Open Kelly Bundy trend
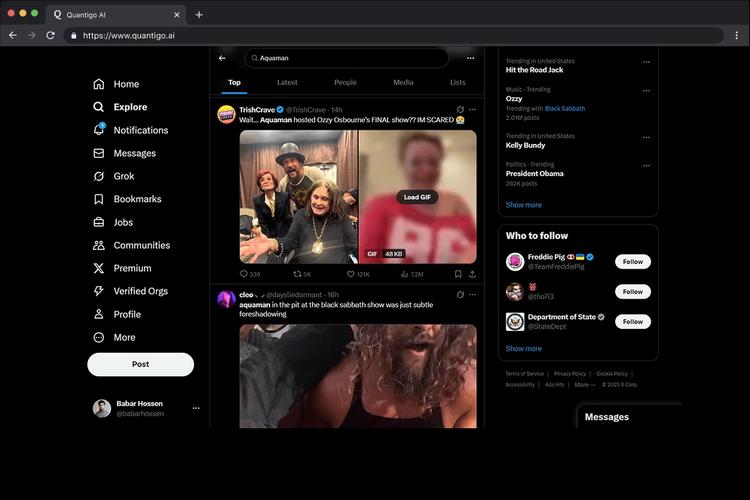This screenshot has width=750, height=500. (x=525, y=145)
